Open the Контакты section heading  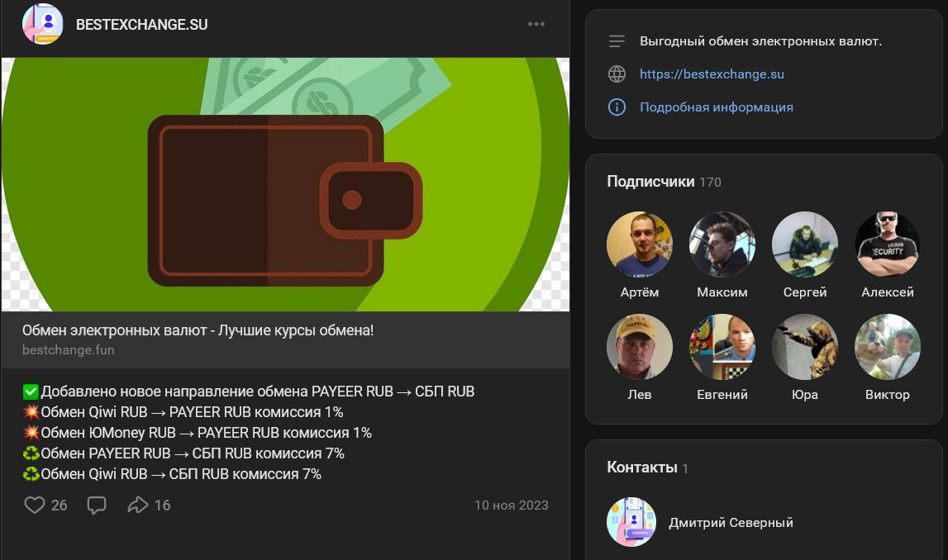point(642,467)
